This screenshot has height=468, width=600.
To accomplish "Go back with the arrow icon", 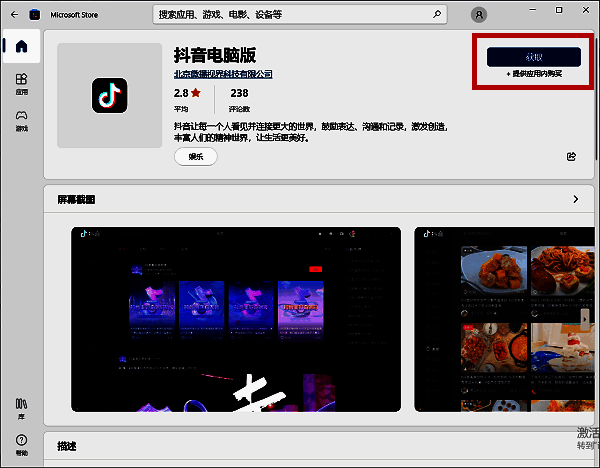I will [15, 15].
